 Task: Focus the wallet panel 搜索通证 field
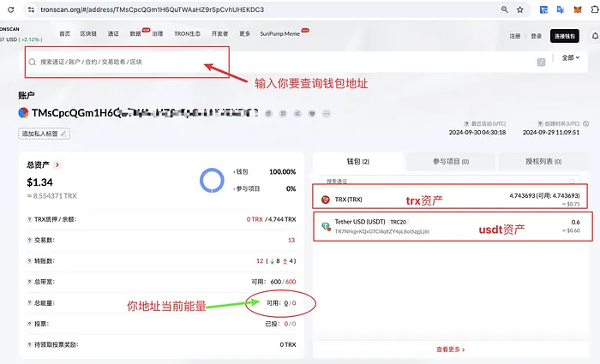[x=451, y=181]
